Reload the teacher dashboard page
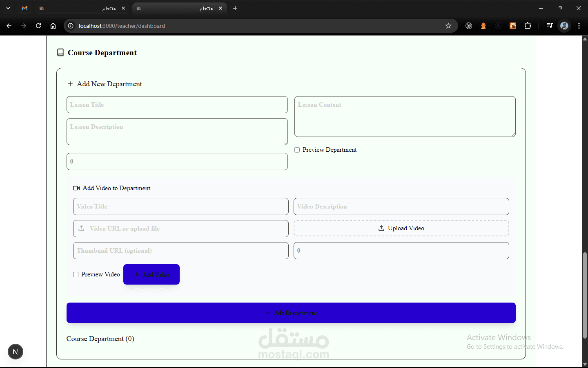The width and height of the screenshot is (588, 368). (x=38, y=26)
